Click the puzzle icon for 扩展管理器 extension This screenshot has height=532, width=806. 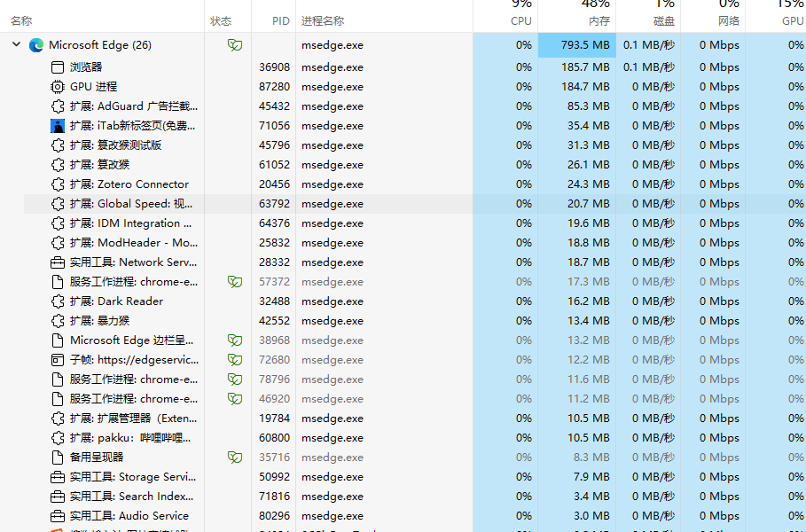point(58,419)
